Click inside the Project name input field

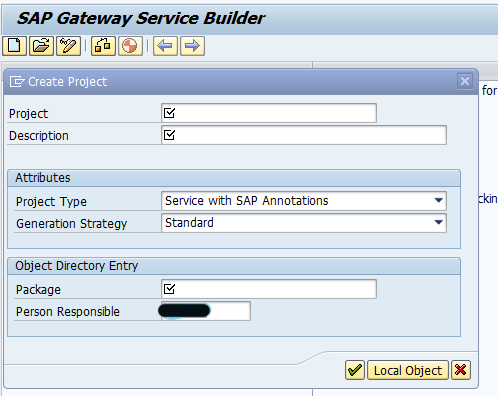tap(269, 113)
